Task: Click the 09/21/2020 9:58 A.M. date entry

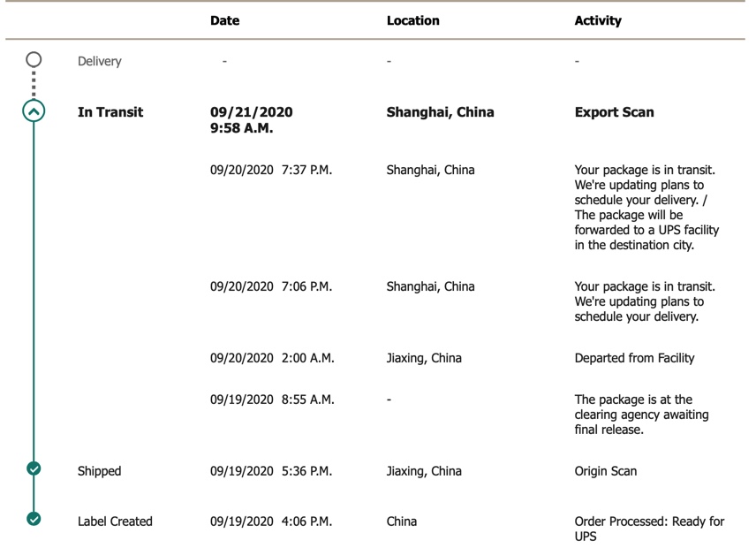Action: 251,119
